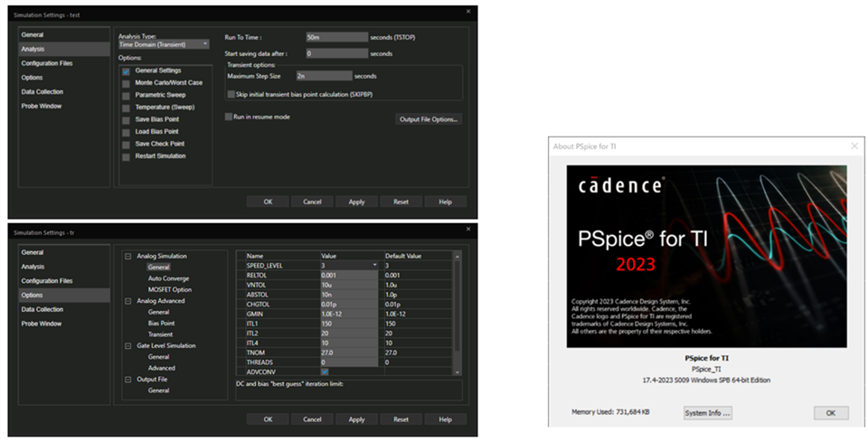This screenshot has height=442, width=868.
Task: Open Data Collection in tr settings window
Action: click(x=63, y=310)
